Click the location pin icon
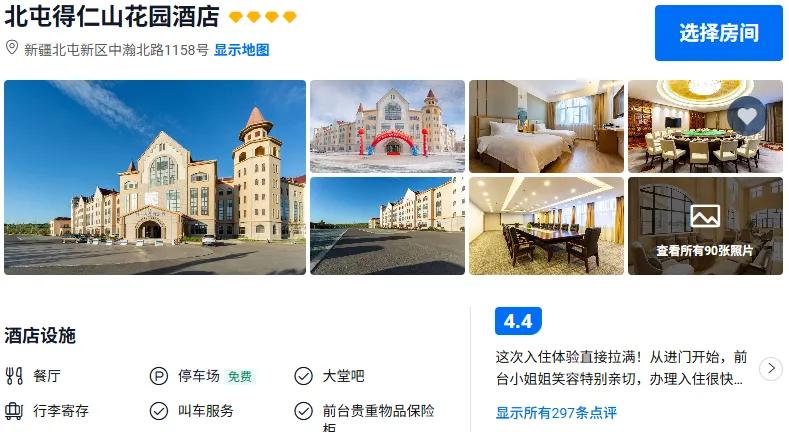789x432 pixels. (x=12, y=48)
